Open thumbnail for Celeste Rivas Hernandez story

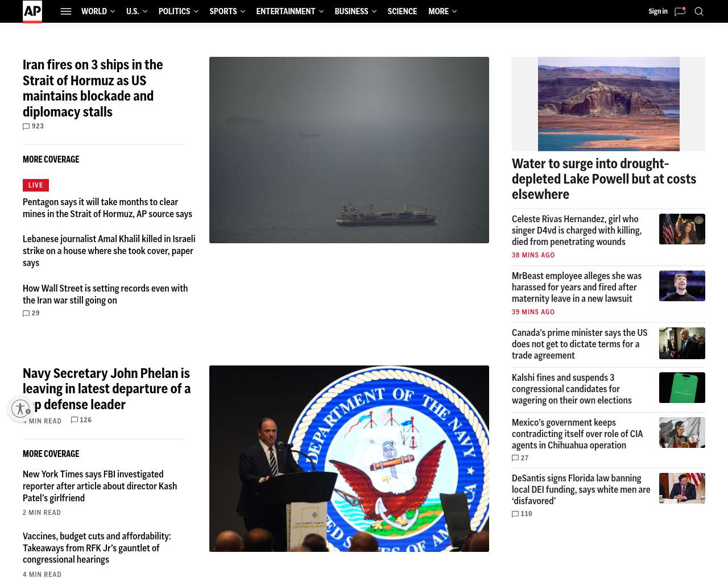(682, 229)
